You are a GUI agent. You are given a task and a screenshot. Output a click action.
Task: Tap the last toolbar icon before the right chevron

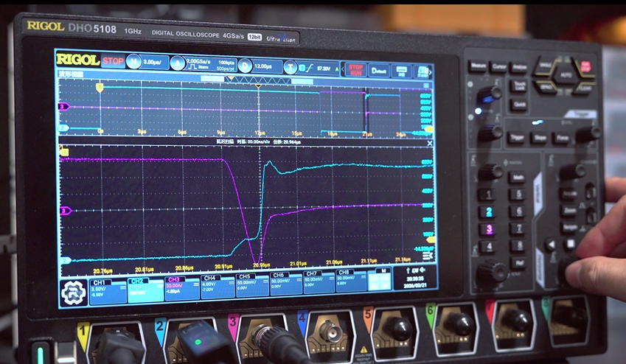tap(422, 71)
